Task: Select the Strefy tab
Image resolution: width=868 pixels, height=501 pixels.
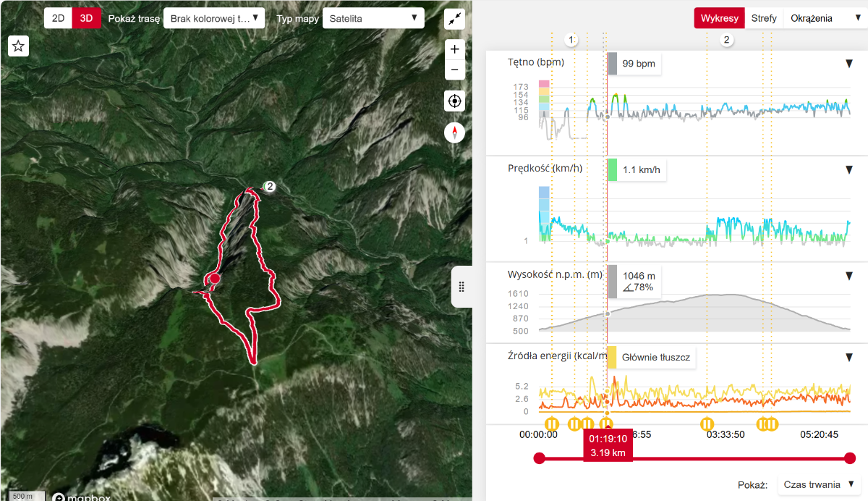Action: 764,19
